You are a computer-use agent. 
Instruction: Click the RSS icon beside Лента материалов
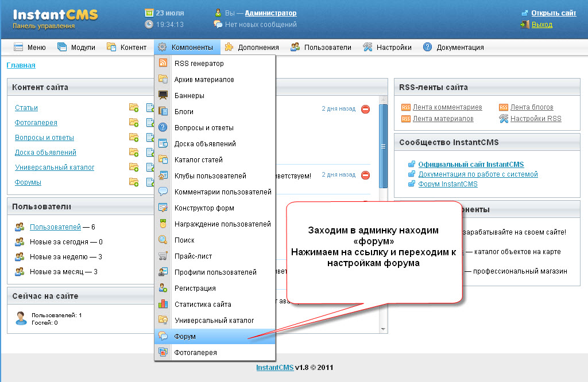[406, 119]
